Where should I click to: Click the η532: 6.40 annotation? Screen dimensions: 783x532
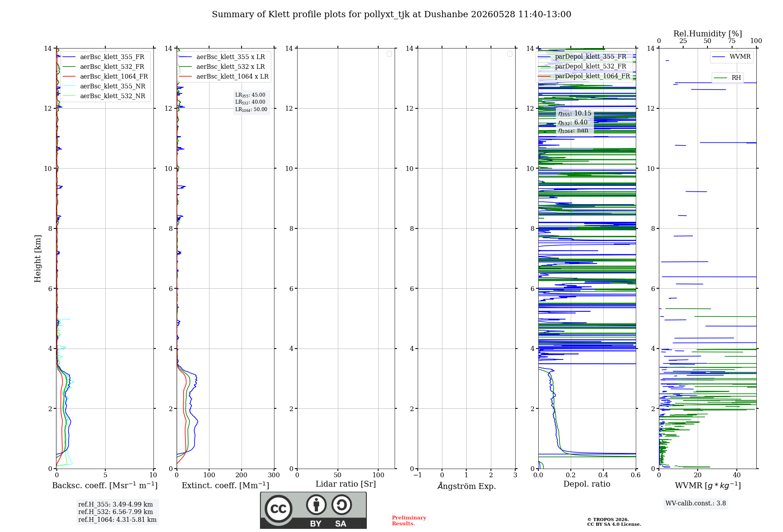point(573,122)
